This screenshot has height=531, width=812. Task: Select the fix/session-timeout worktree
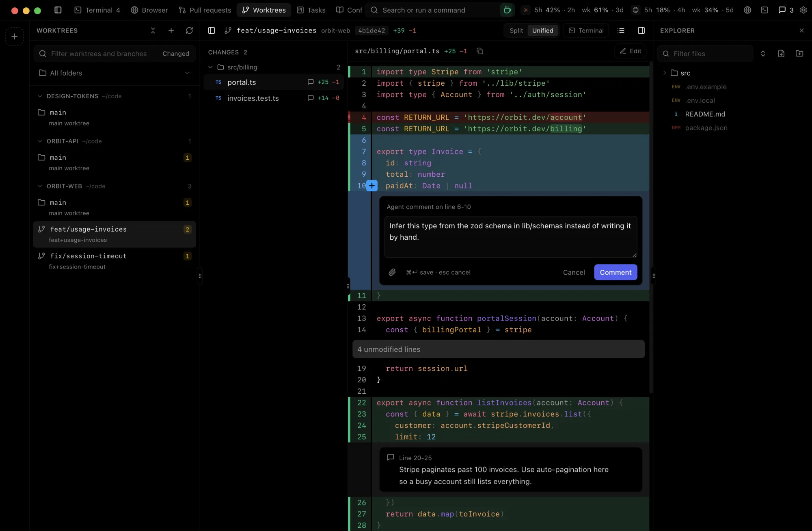[114, 261]
